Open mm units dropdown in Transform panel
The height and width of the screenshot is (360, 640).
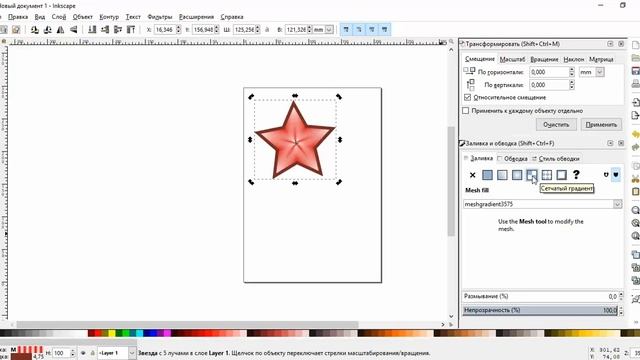click(x=600, y=72)
